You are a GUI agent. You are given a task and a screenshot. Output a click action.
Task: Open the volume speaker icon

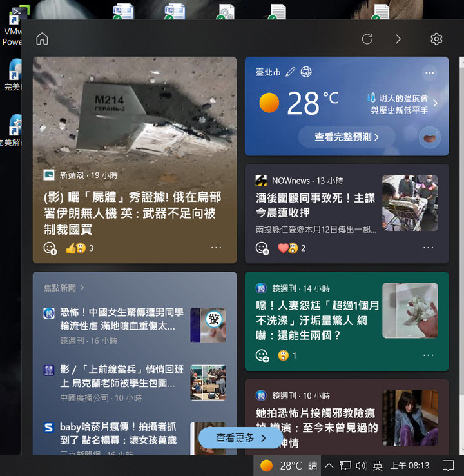pos(362,466)
